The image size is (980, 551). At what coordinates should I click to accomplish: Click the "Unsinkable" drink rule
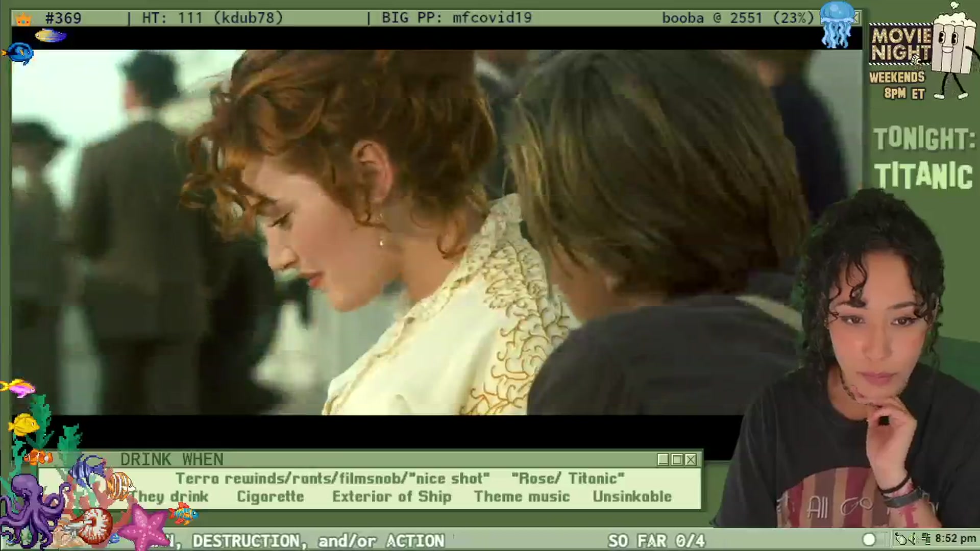tap(632, 497)
